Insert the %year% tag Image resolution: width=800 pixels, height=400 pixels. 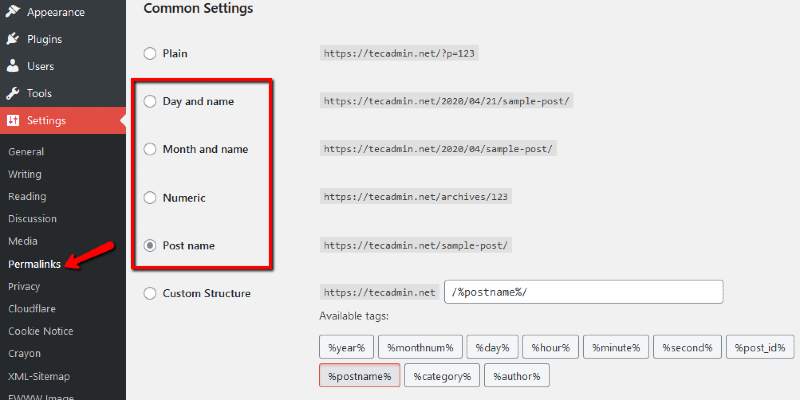[x=346, y=347]
